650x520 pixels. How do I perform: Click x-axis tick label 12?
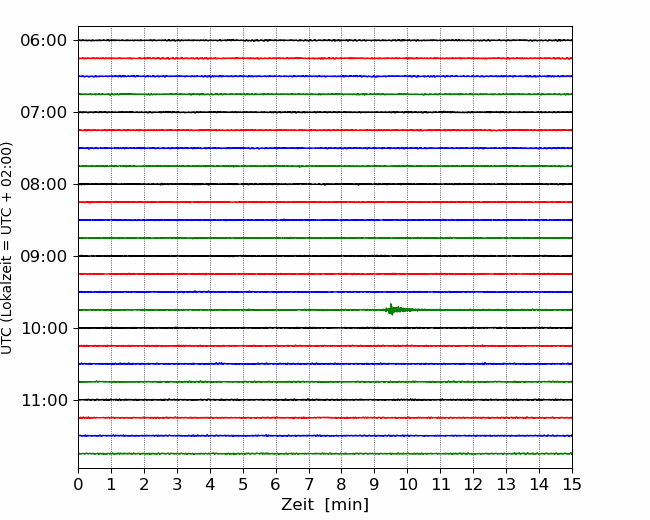473,484
